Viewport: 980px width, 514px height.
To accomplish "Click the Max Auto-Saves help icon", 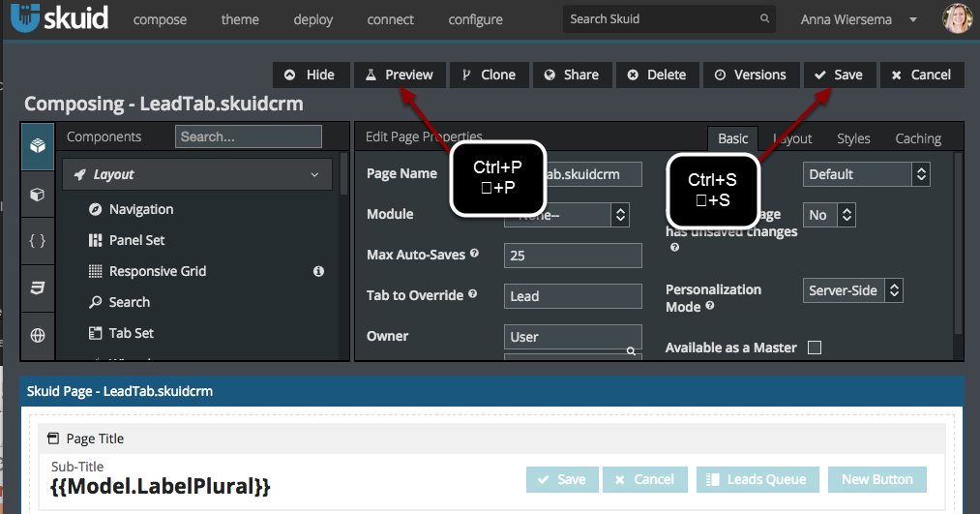I will click(474, 254).
